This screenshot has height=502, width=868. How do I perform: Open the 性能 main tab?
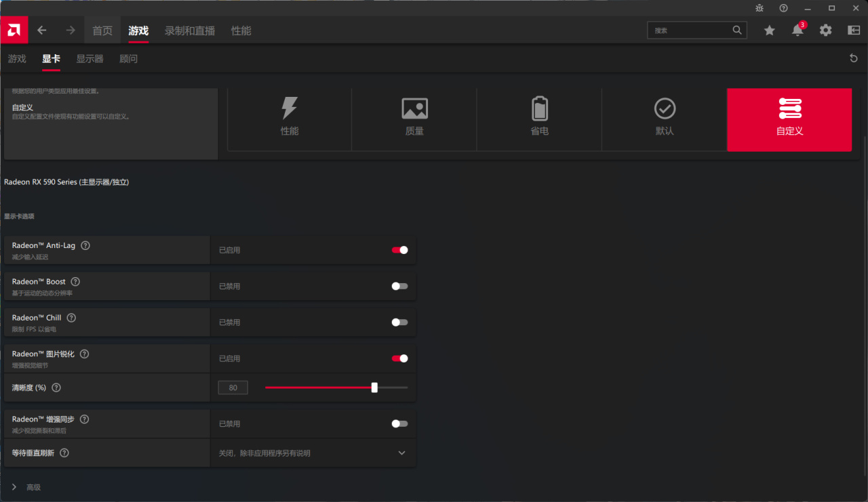pyautogui.click(x=241, y=30)
